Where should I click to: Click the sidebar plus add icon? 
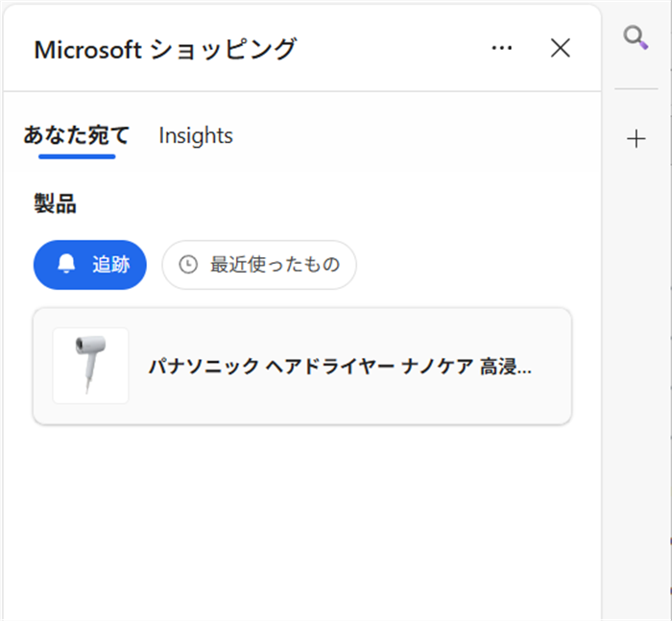[x=636, y=139]
